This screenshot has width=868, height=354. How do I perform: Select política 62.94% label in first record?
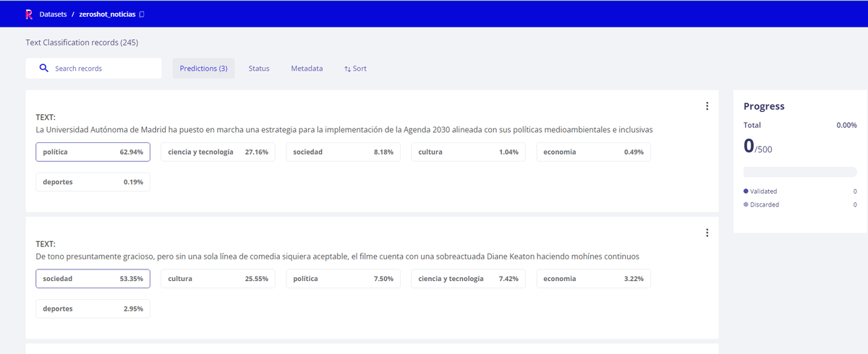(x=93, y=152)
